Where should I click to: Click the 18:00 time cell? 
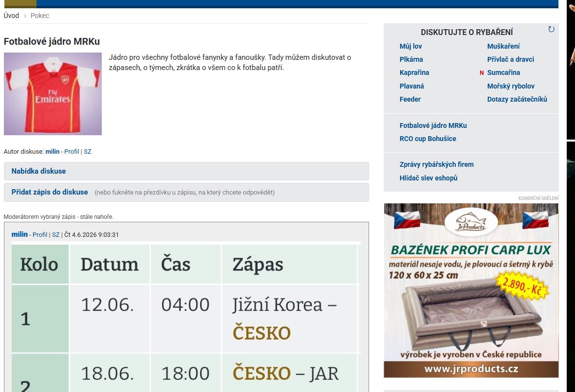186,373
